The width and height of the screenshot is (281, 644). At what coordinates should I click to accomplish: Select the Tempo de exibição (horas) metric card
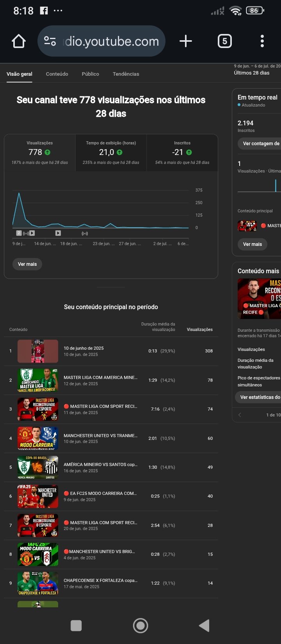[111, 153]
